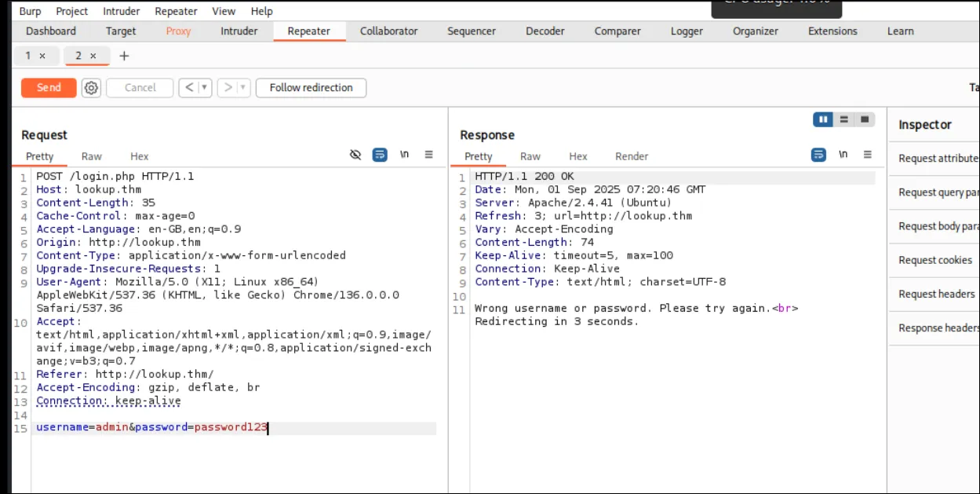980x494 pixels.
Task: Go back to previous request arrow
Action: (x=189, y=88)
